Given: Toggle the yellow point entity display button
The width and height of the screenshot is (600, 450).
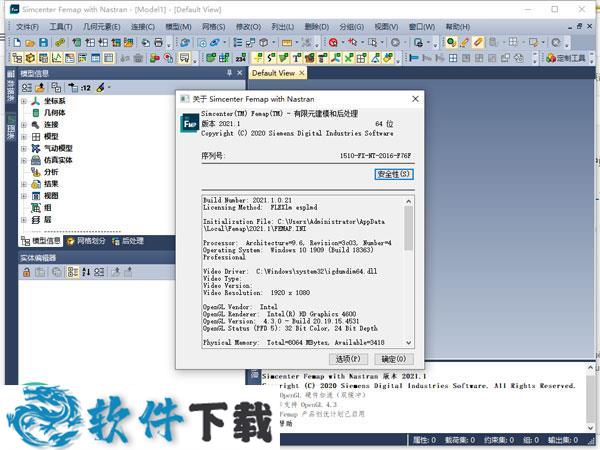Looking at the screenshot, I should [258, 58].
